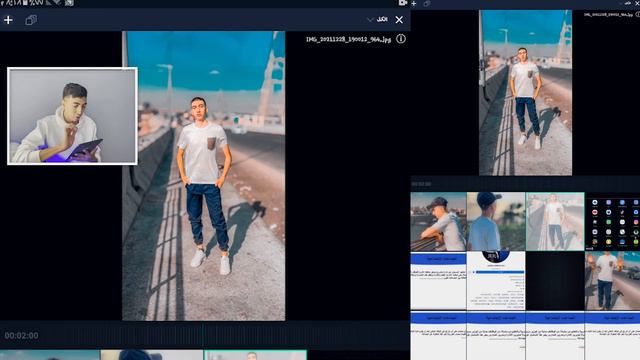Click the camera icon in the top bar
The height and width of the screenshot is (360, 640).
coord(403,3)
